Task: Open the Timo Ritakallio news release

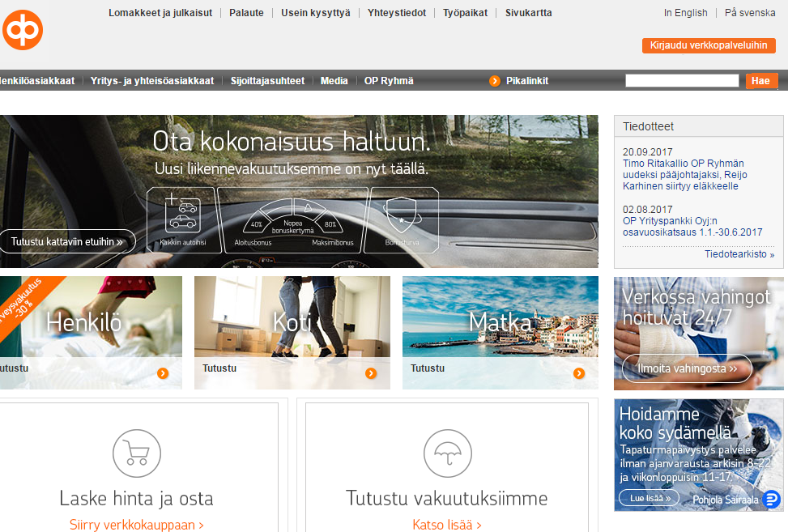Action: click(684, 175)
